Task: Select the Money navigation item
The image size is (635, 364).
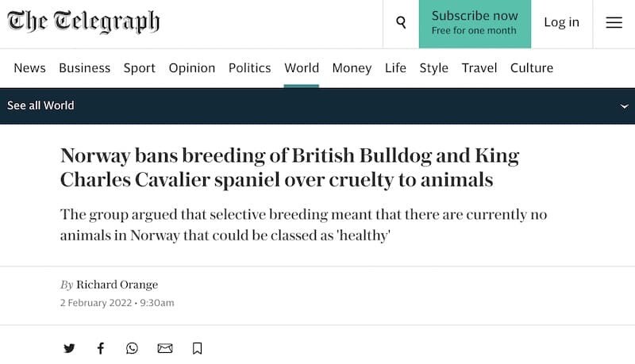Action: (352, 68)
